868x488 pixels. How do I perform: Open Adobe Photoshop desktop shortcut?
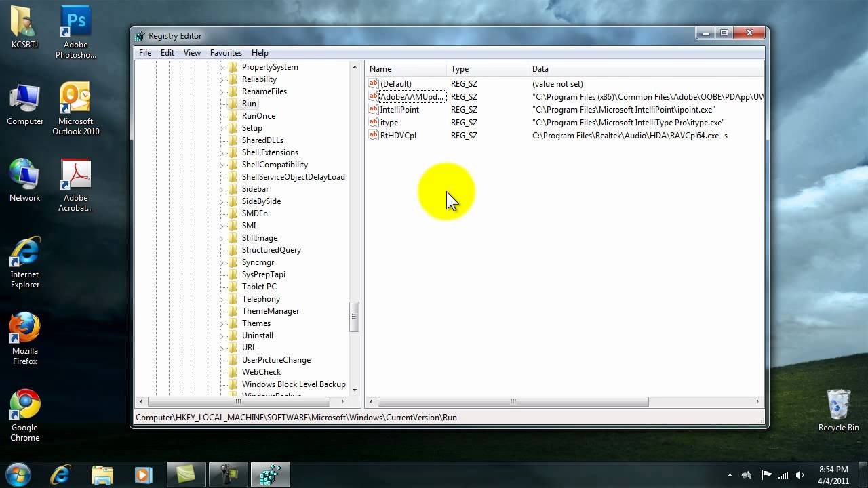pyautogui.click(x=76, y=33)
